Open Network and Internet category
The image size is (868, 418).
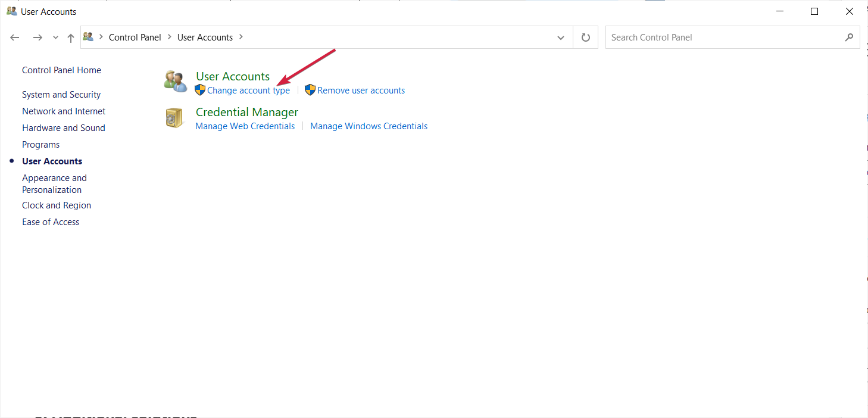point(64,111)
